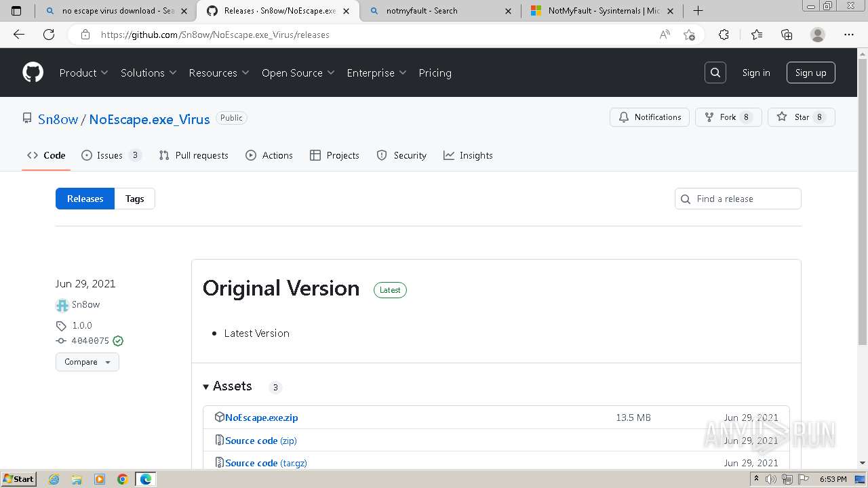Close the 'notmyfault - Search' tab

(x=509, y=11)
